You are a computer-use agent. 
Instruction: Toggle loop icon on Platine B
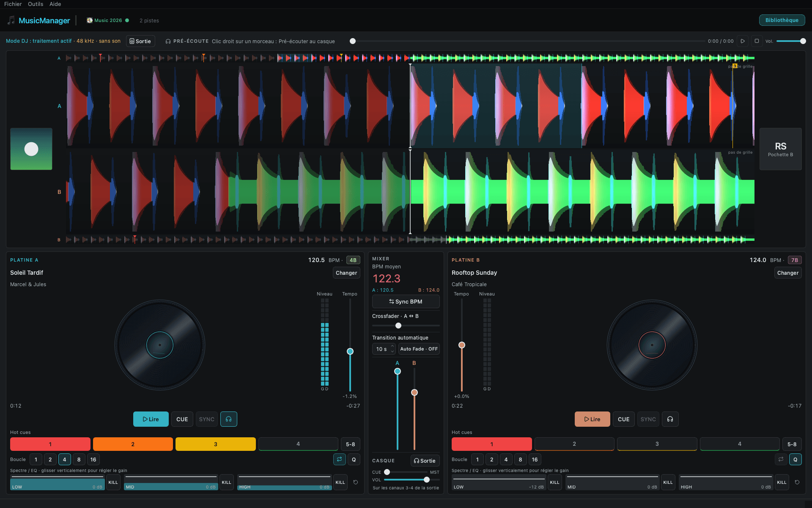[781, 459]
